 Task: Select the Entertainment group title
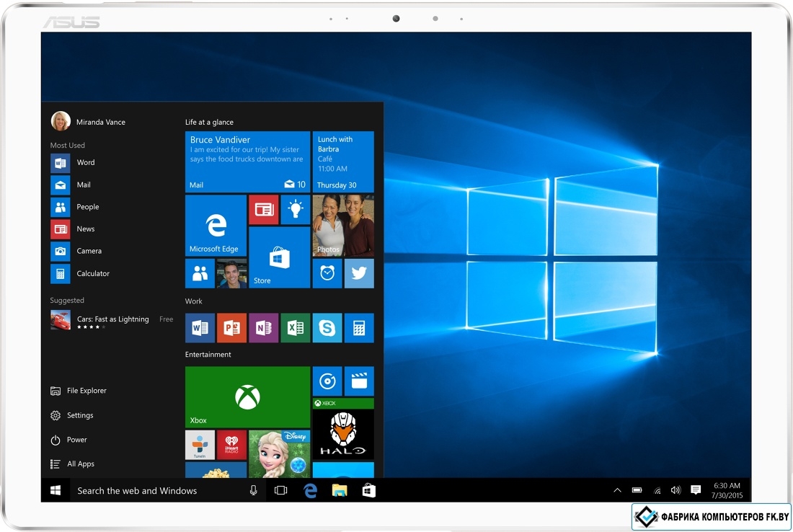pyautogui.click(x=208, y=355)
